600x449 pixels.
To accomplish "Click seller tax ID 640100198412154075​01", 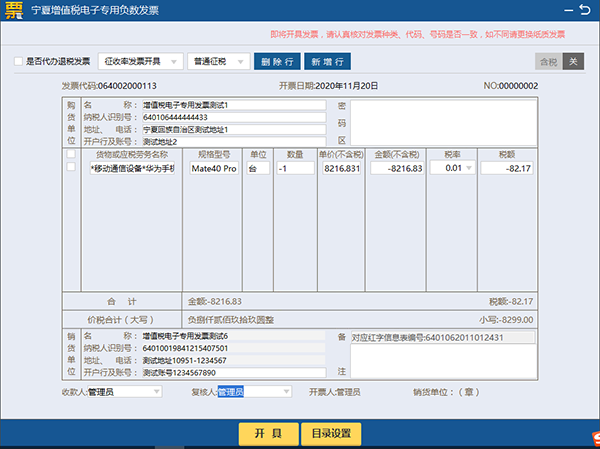I will [x=185, y=348].
